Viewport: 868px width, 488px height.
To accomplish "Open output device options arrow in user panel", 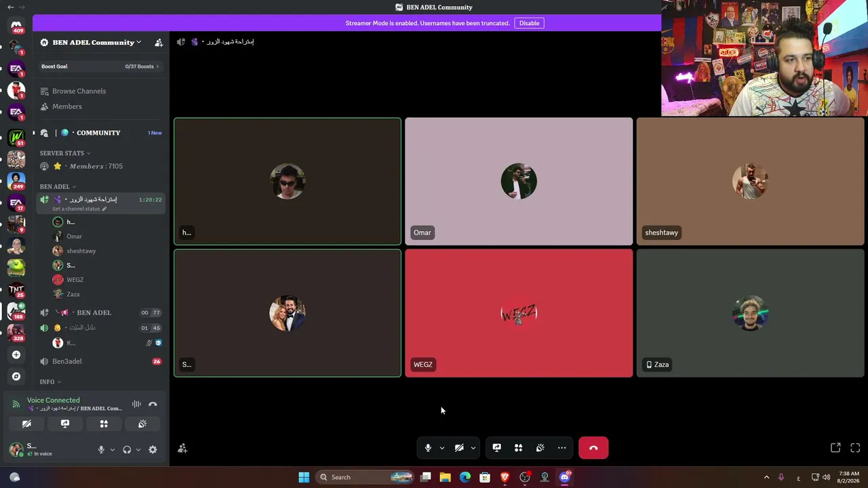I will coord(138,449).
